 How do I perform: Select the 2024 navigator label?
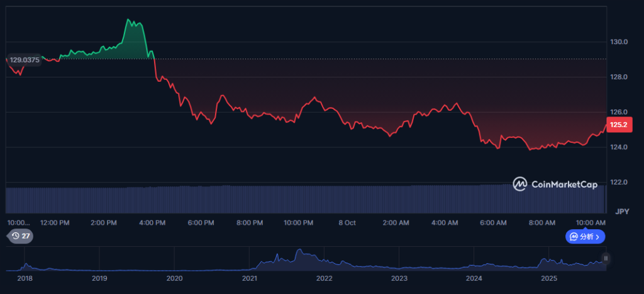[474, 278]
